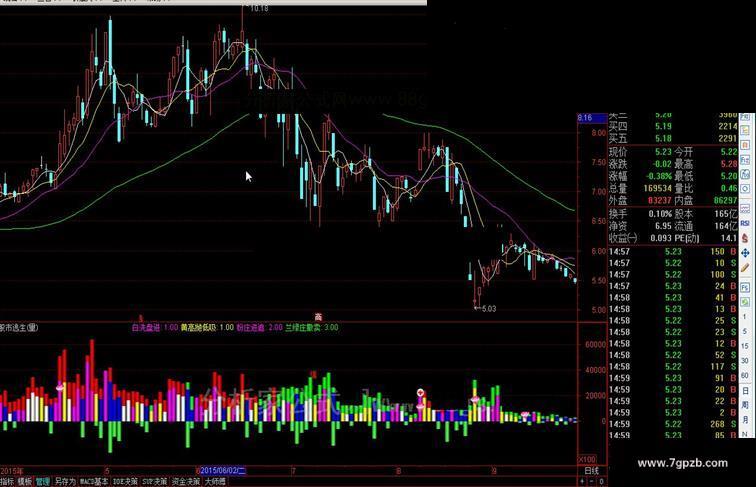The height and width of the screenshot is (487, 756).
Task: Click highlighted date 2015/06/02 on time axis
Action: (223, 471)
